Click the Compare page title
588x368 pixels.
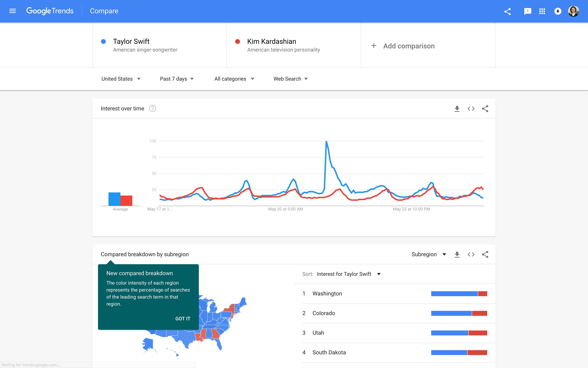(x=104, y=11)
